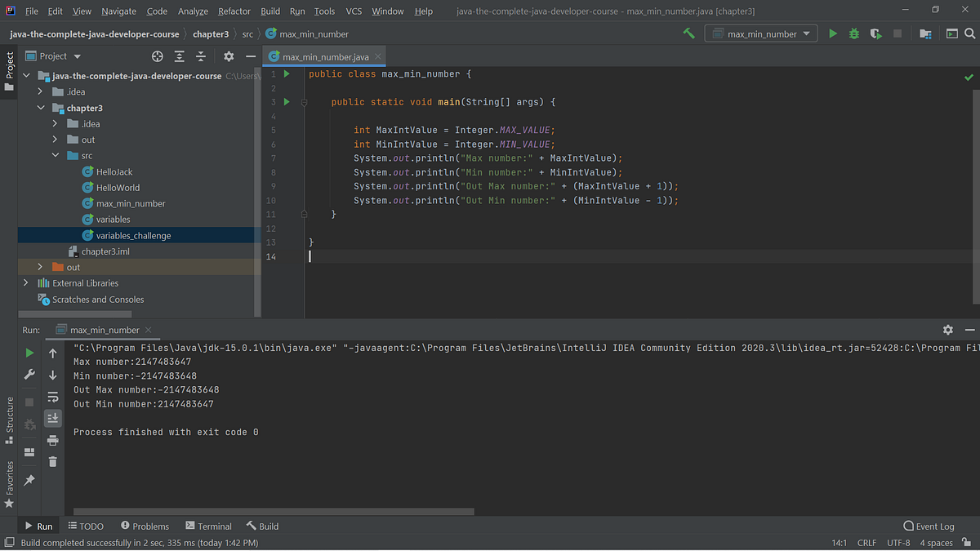Toggle pin tab in Run panel
Viewport: 980px width, 551px height.
click(x=29, y=480)
